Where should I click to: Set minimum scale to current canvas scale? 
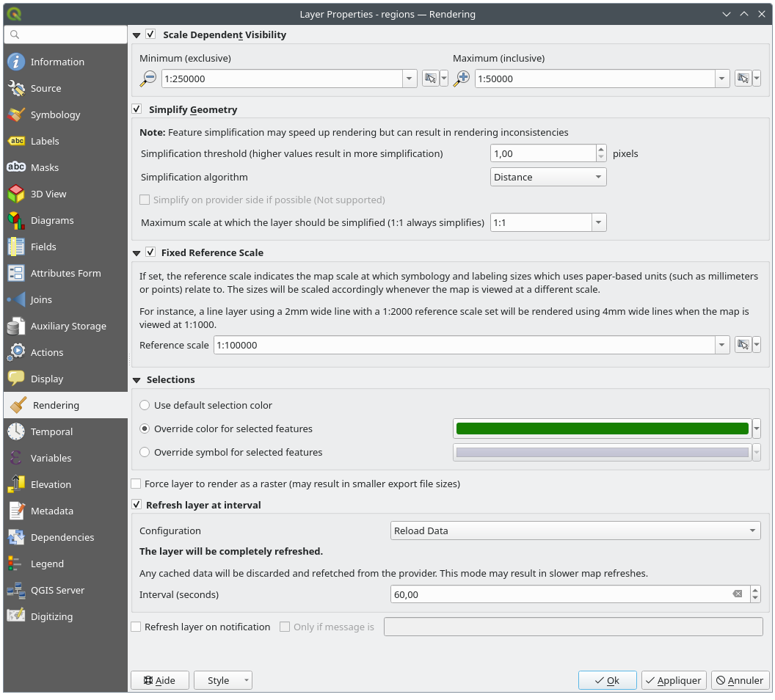click(430, 79)
